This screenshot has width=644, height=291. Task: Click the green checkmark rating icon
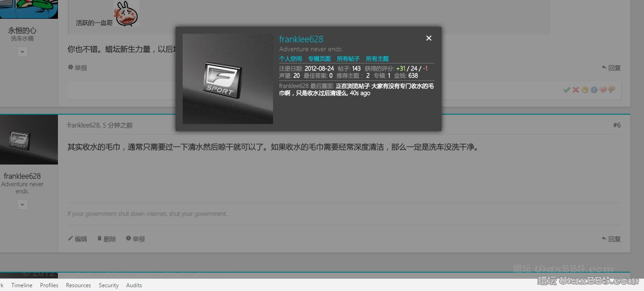567,90
